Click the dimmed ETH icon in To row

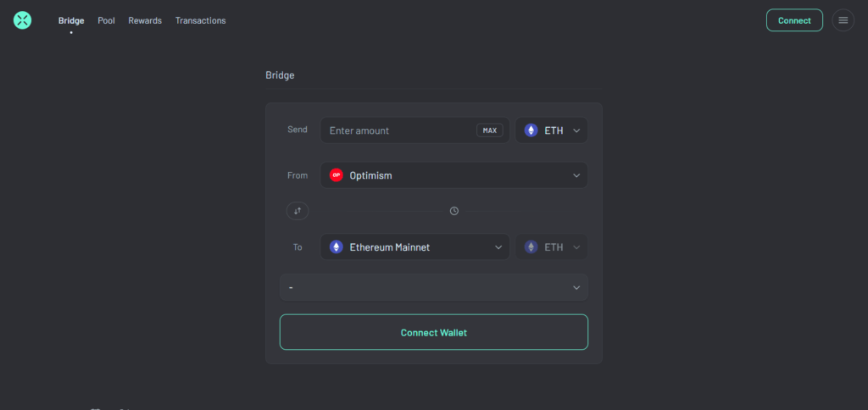(531, 247)
